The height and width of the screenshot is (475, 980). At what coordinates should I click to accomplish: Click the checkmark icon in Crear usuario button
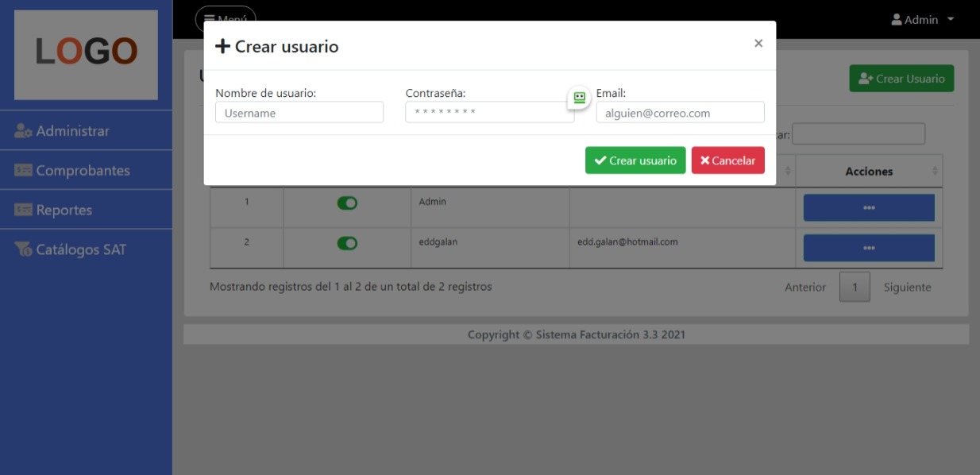point(600,160)
